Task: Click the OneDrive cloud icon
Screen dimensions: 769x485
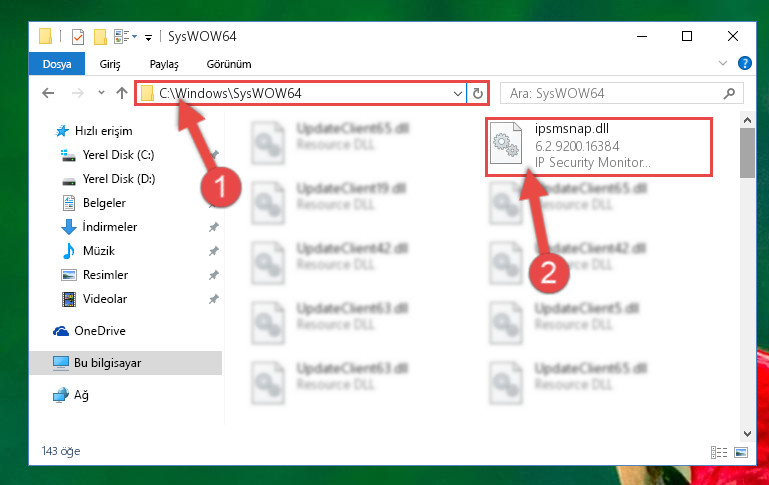Action: point(61,331)
